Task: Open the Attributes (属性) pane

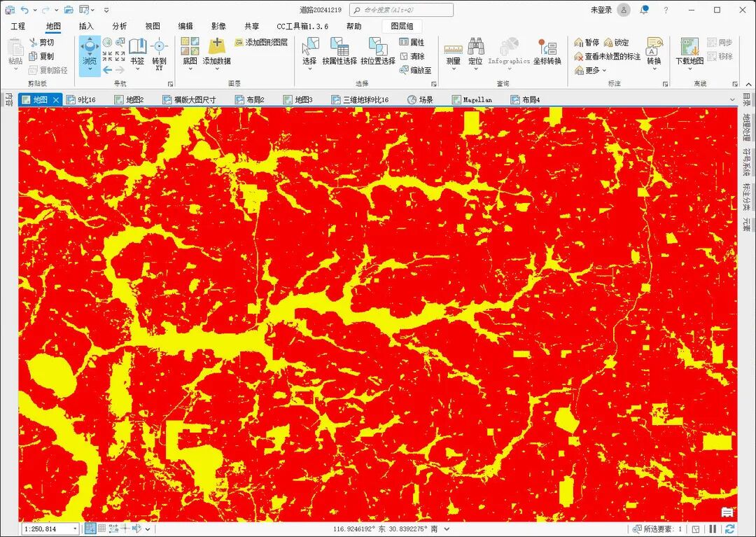Action: click(412, 43)
